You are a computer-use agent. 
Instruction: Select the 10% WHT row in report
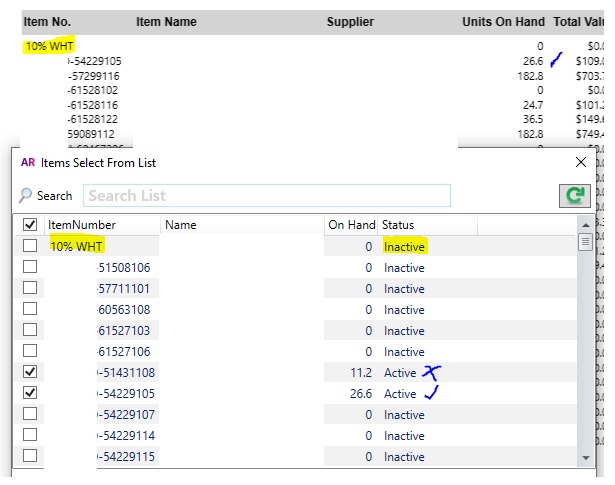(x=50, y=46)
